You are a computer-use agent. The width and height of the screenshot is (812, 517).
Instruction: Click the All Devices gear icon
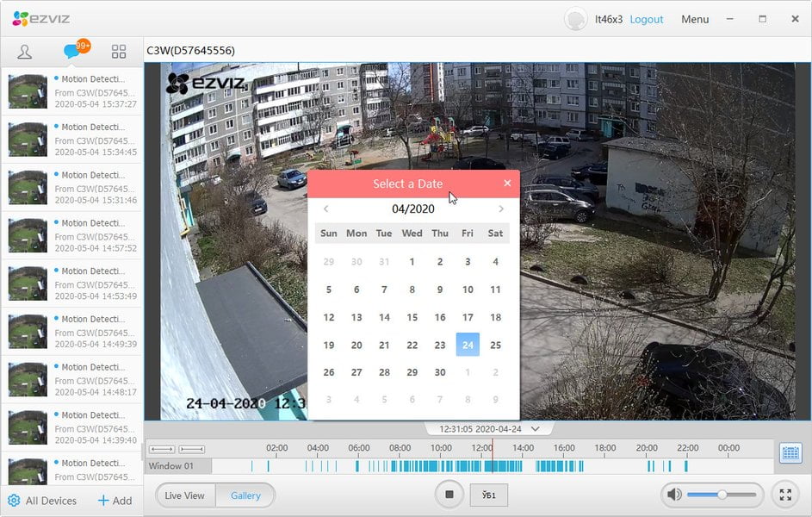click(x=14, y=501)
